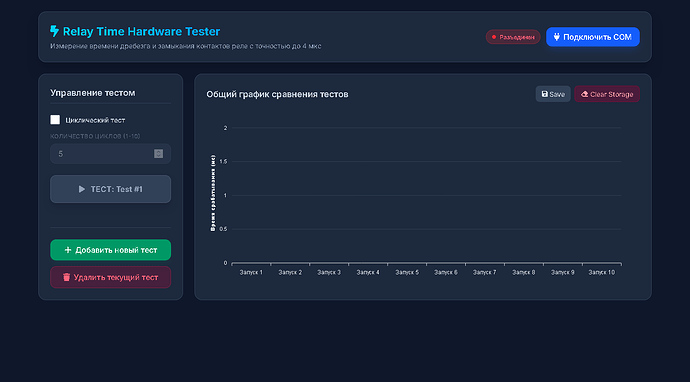Click the Relay Time Hardware Tester title

[141, 31]
